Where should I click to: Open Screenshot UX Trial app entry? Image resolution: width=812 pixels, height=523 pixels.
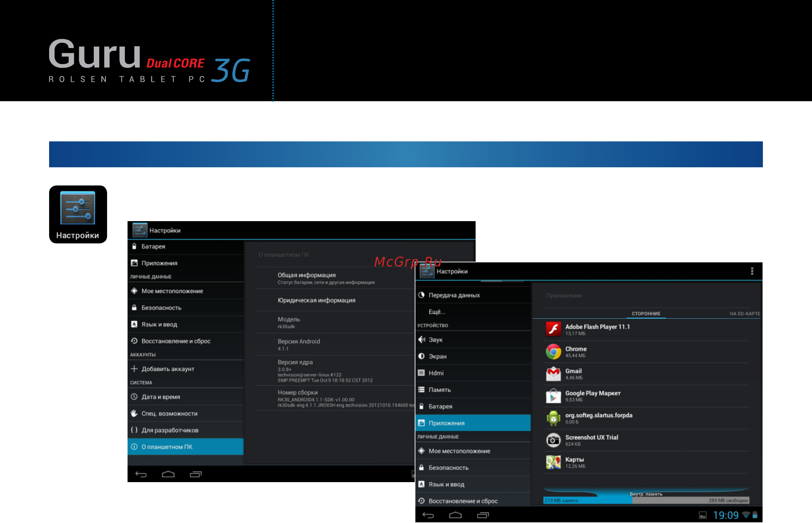[x=646, y=440]
